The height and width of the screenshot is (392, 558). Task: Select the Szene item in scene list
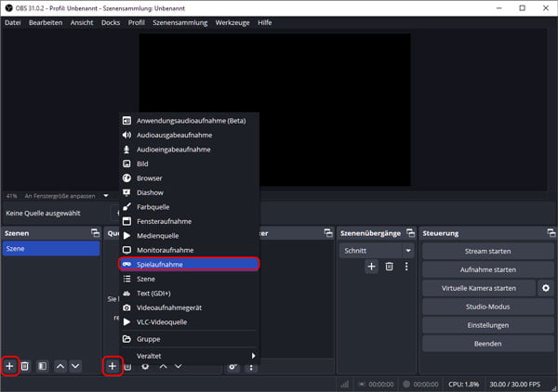point(51,248)
